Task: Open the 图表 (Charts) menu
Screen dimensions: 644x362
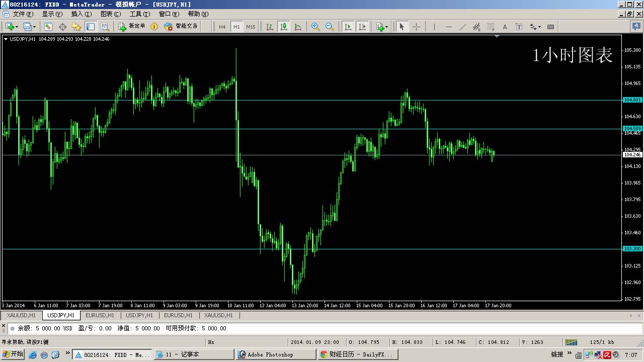Action: tap(110, 14)
